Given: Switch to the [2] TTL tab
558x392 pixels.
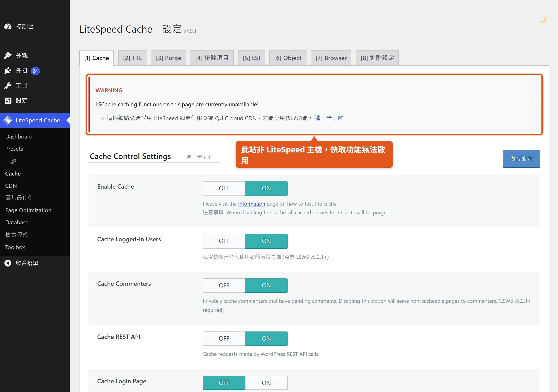Looking at the screenshot, I should click(x=132, y=58).
